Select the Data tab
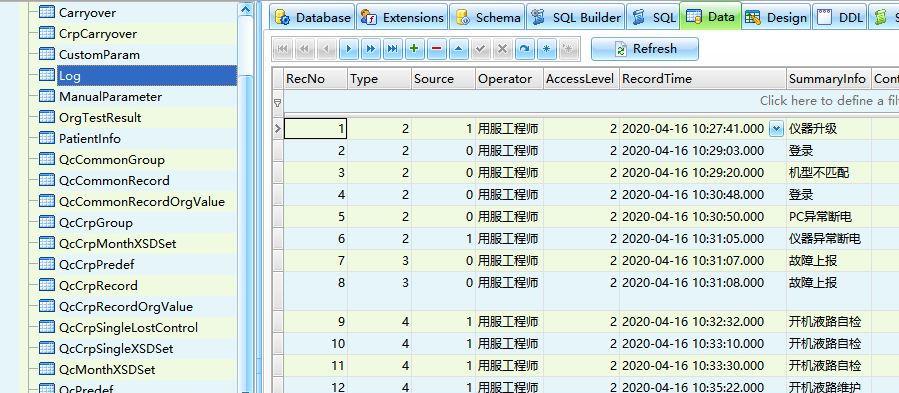Viewport: 899px width, 393px height. (710, 17)
